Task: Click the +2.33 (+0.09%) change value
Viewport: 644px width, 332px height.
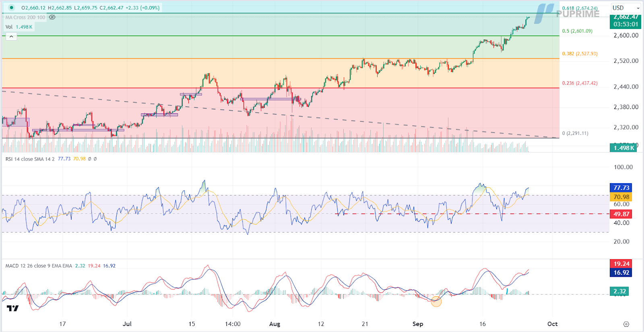Action: click(143, 8)
